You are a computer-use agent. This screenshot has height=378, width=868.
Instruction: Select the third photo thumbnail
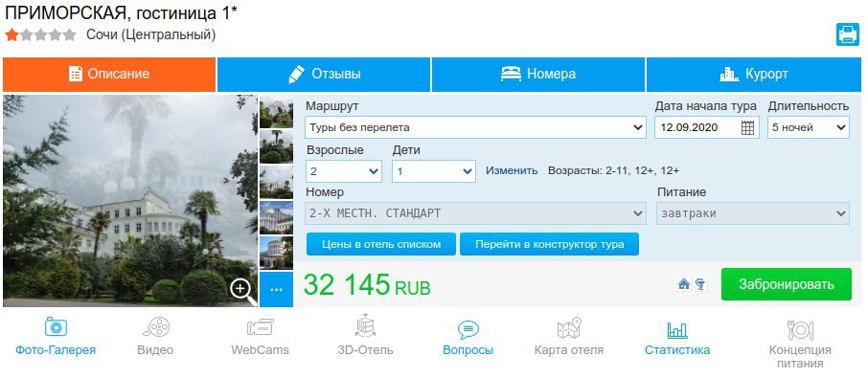click(x=276, y=182)
